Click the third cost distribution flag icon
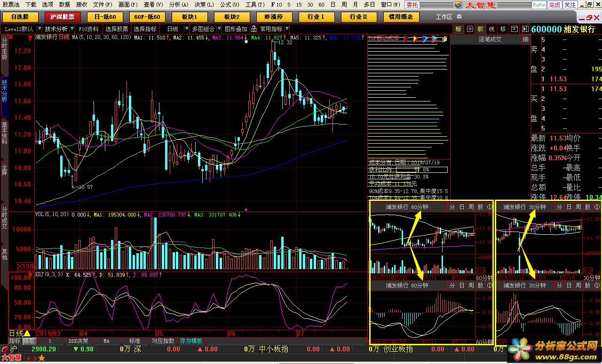Screen dimensions: 602x364 coord(425,39)
